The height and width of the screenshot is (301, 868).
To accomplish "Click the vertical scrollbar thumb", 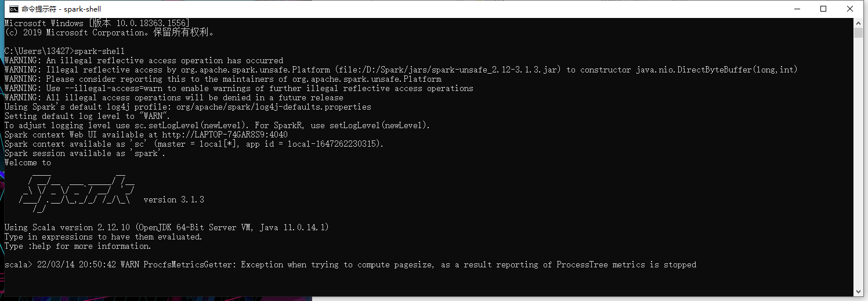I will (859, 32).
